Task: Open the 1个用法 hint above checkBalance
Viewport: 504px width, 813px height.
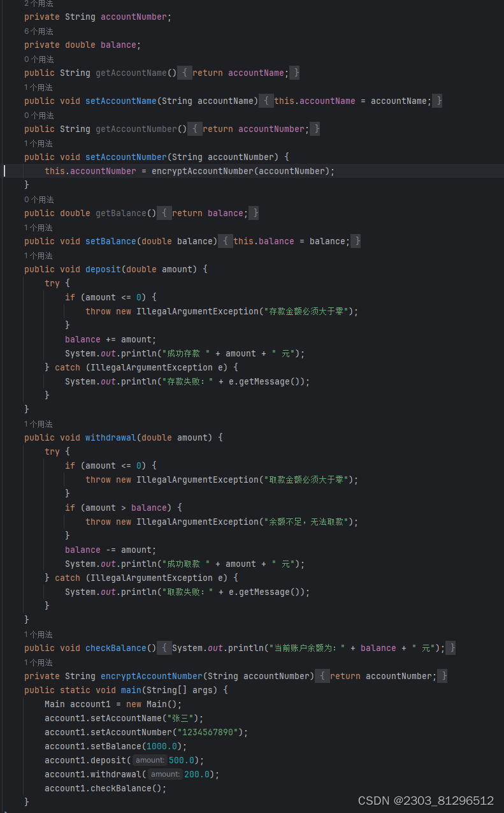Action: [39, 634]
